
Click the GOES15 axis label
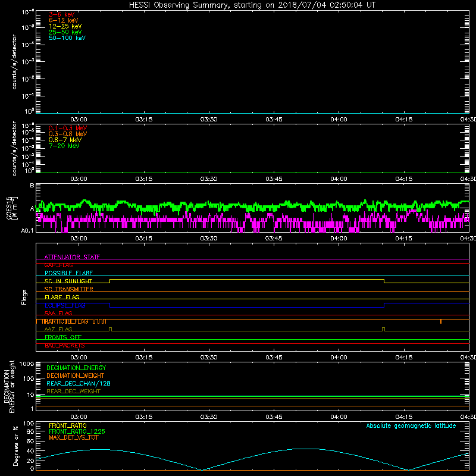(x=9, y=208)
